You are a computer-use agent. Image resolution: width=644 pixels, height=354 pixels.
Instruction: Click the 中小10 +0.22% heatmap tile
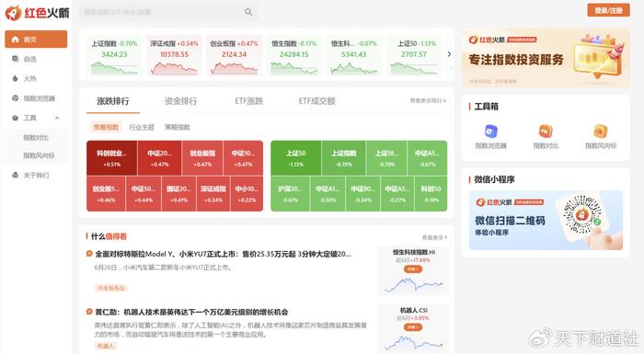tap(247, 194)
